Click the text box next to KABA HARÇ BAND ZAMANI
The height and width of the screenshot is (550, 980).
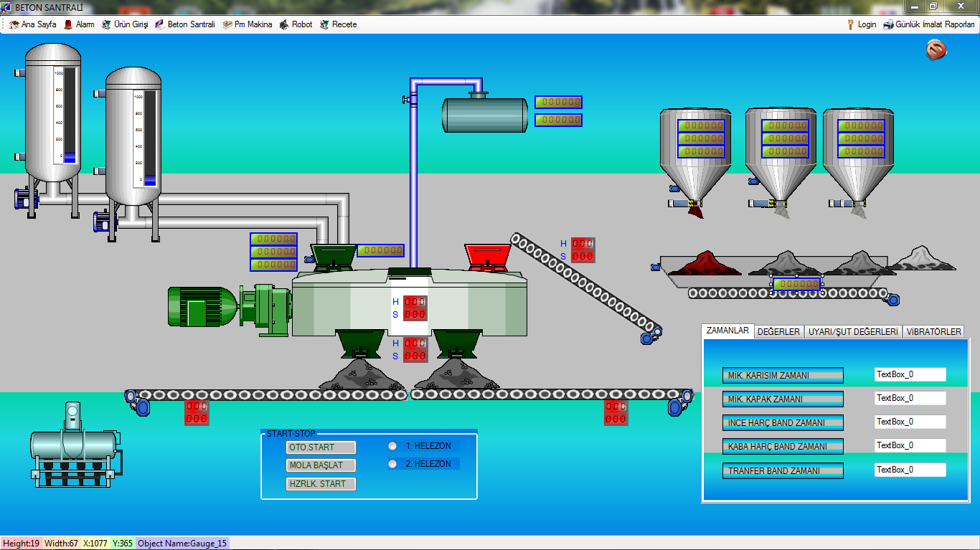coord(910,445)
